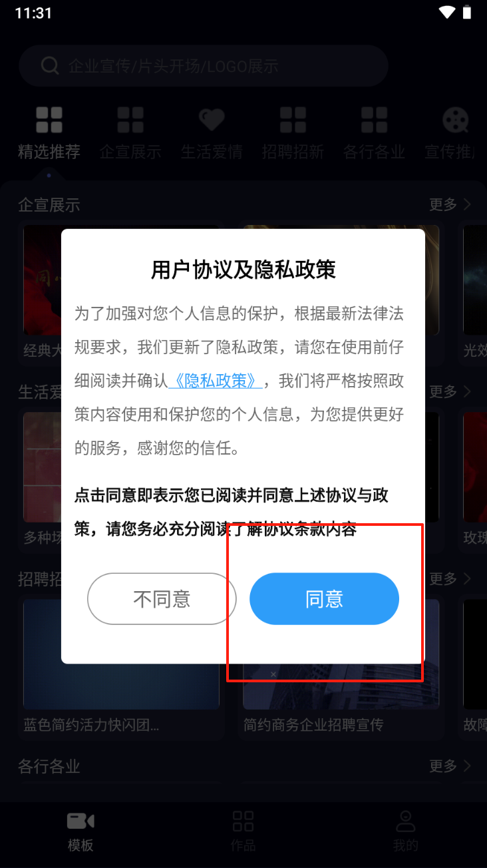The image size is (487, 868).
Task: Tap the search magnifier icon
Action: [50, 66]
